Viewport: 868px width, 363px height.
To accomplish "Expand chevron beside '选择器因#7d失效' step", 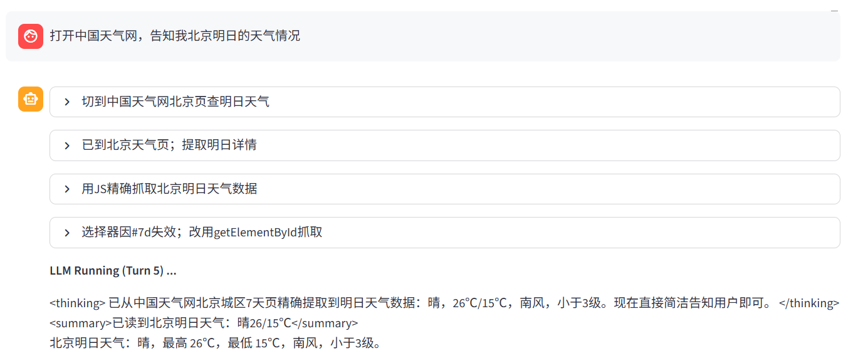I will (67, 233).
